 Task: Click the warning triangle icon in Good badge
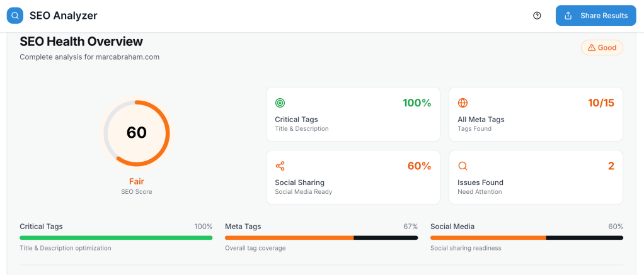591,48
